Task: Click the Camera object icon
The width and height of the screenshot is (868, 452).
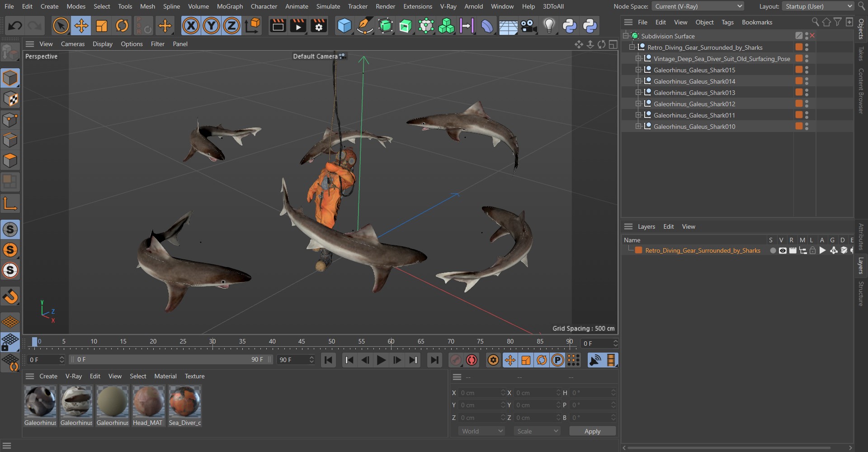Action: tap(528, 26)
